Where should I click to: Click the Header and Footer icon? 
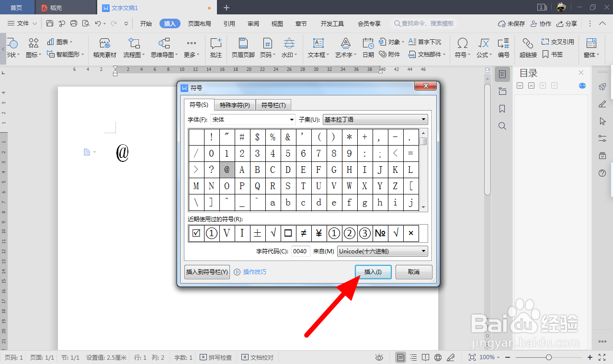pyautogui.click(x=243, y=48)
